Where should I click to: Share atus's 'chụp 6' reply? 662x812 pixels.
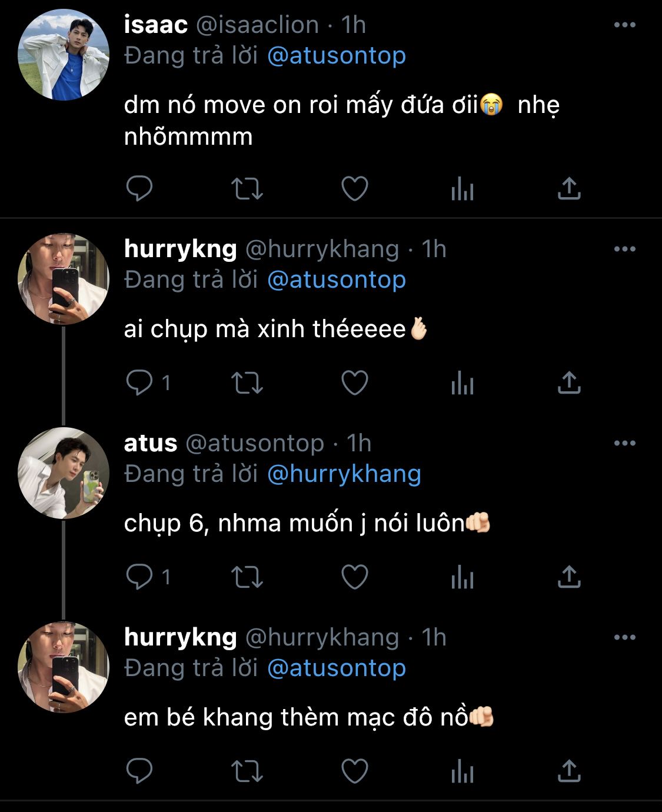[569, 577]
